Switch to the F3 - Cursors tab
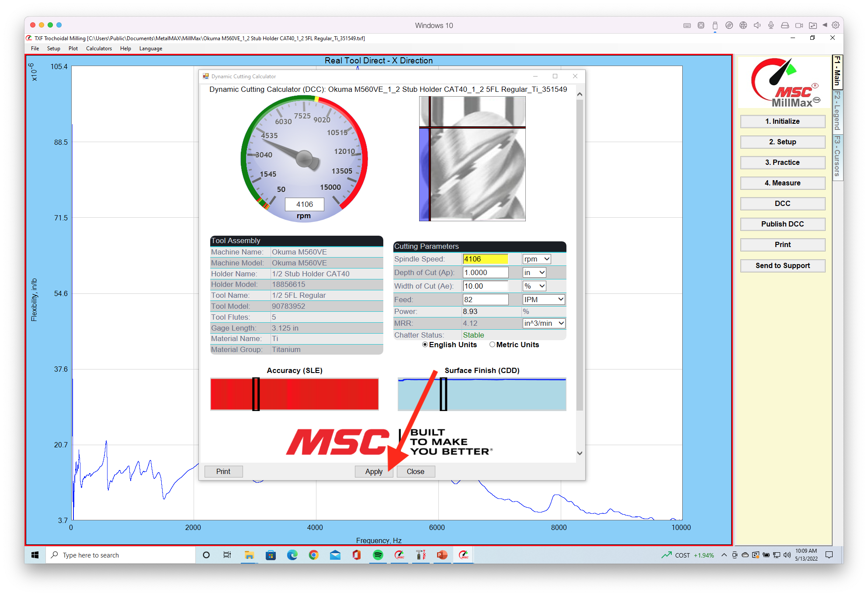868x596 pixels. pyautogui.click(x=837, y=157)
